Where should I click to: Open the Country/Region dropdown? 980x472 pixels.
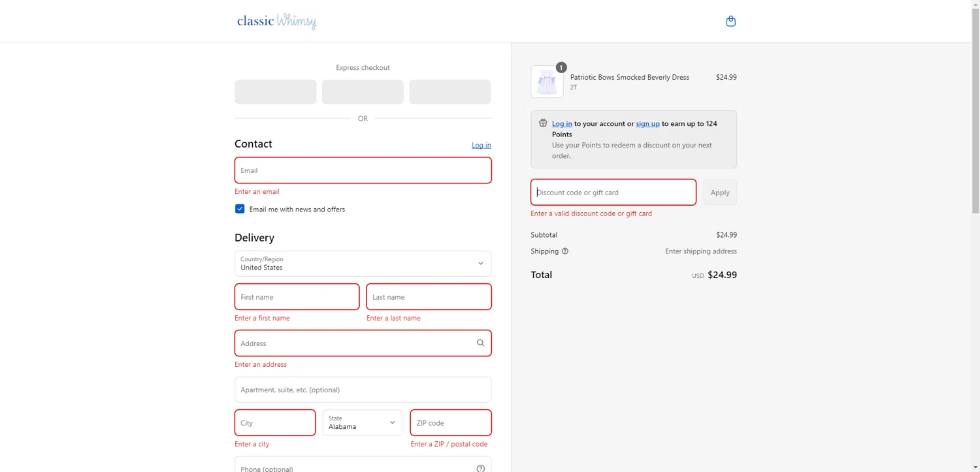pos(363,263)
